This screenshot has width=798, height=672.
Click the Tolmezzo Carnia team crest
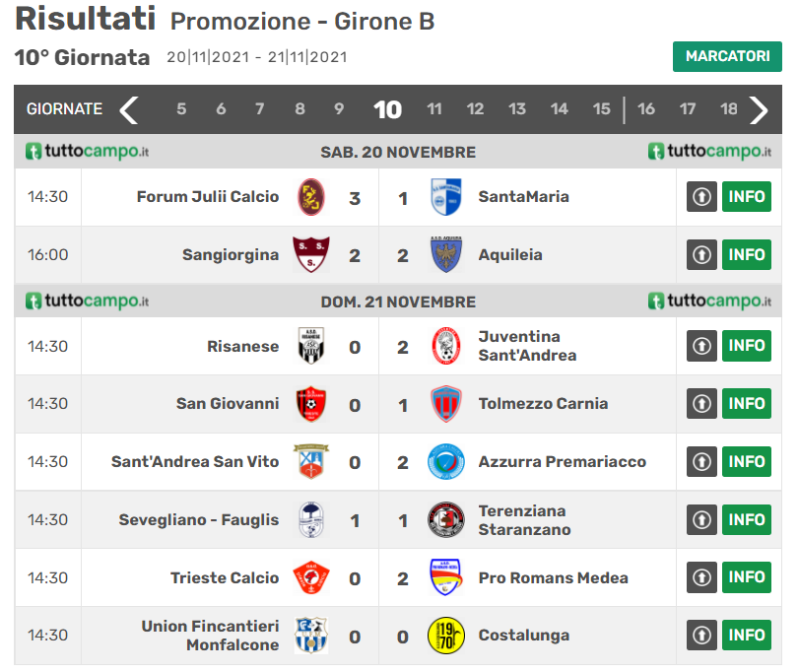[x=446, y=404]
